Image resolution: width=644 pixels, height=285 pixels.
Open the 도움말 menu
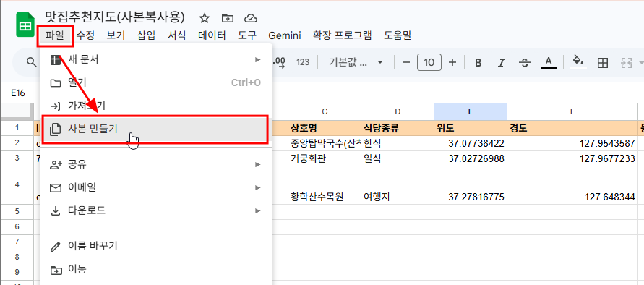pos(398,35)
